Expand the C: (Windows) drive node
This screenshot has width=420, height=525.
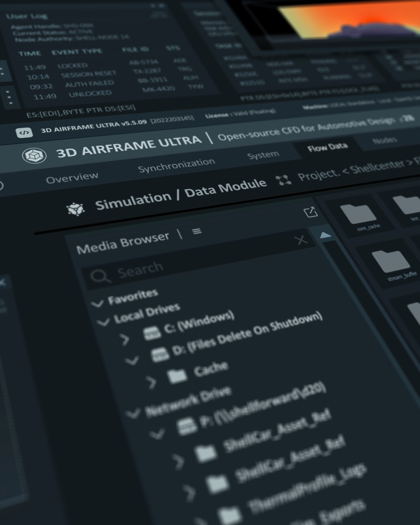125,339
